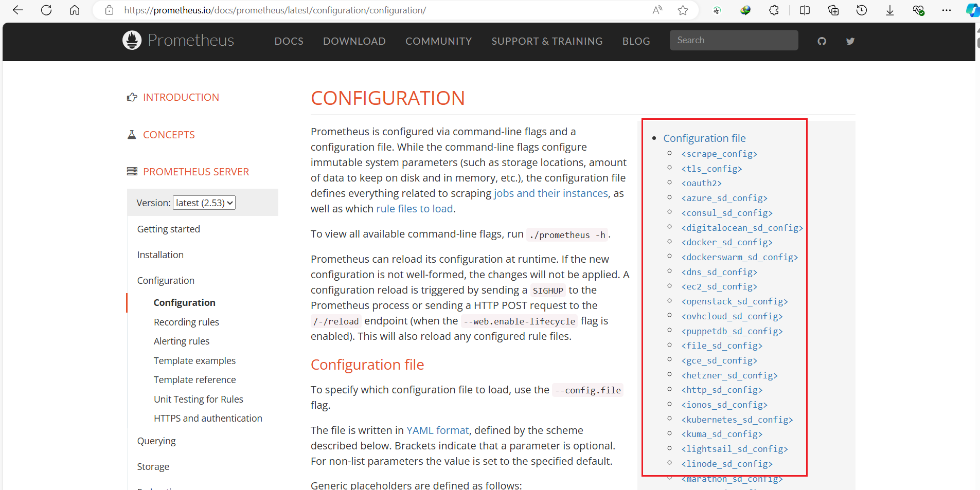Open the COMMUNITY nav menu item
Viewport: 980px width, 490px height.
439,41
